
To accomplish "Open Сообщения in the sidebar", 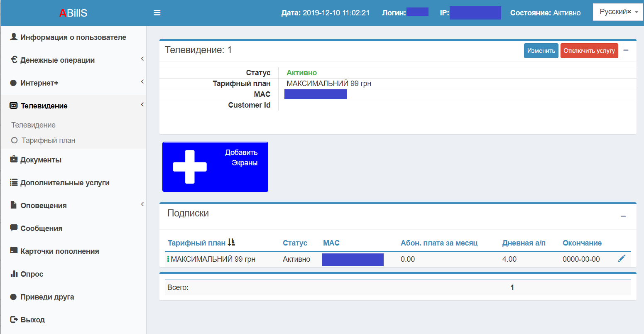I will [41, 228].
